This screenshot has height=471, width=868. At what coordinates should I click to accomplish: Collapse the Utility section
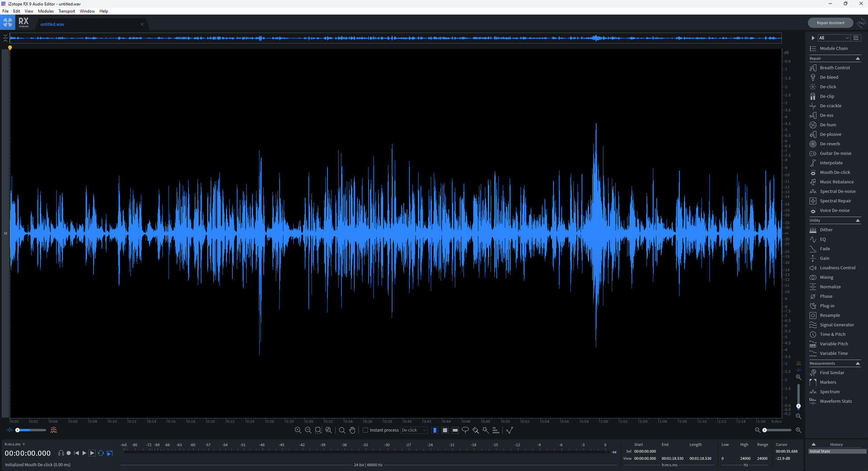tap(857, 220)
